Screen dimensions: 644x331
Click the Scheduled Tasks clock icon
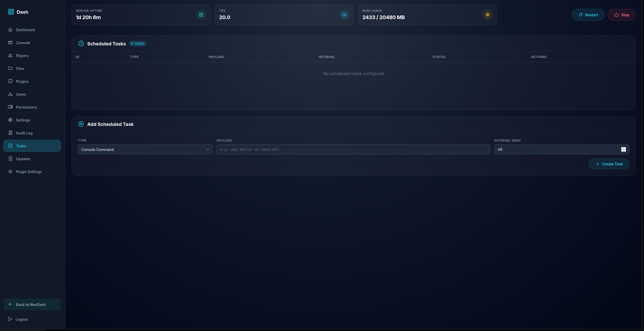pyautogui.click(x=81, y=44)
